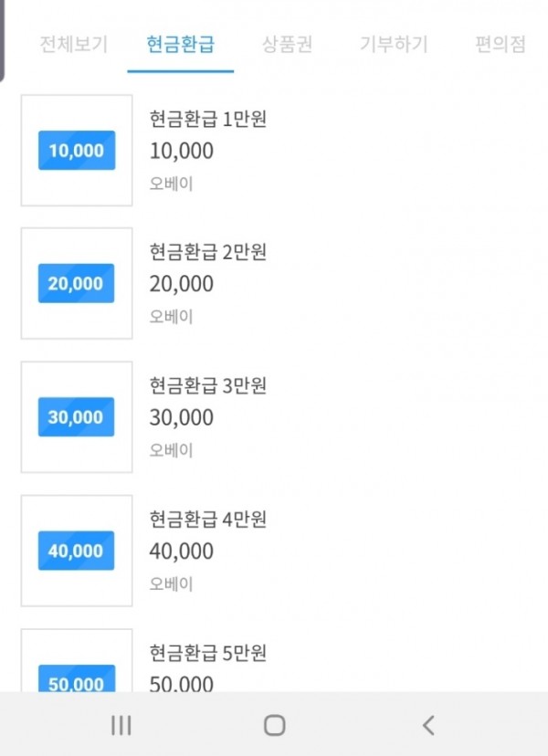
Task: Tap the blue 40,000 badge icon
Action: [x=77, y=551]
